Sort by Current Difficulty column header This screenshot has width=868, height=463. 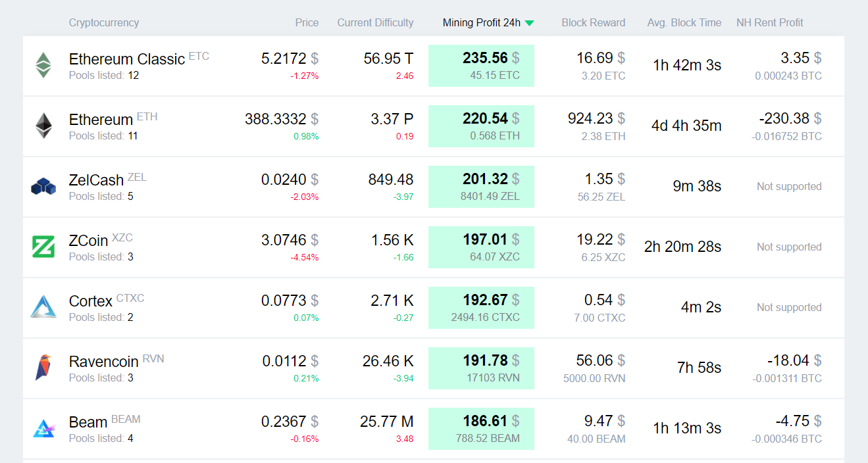click(x=375, y=22)
